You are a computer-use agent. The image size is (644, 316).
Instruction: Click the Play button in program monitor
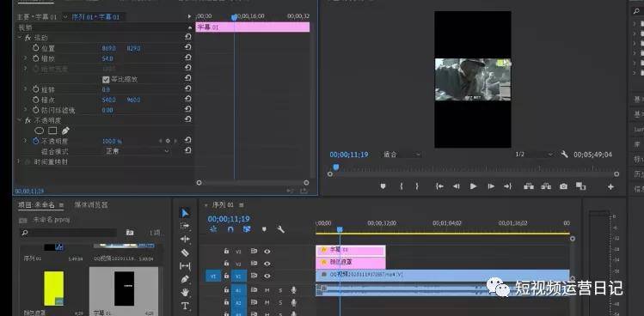coord(473,186)
